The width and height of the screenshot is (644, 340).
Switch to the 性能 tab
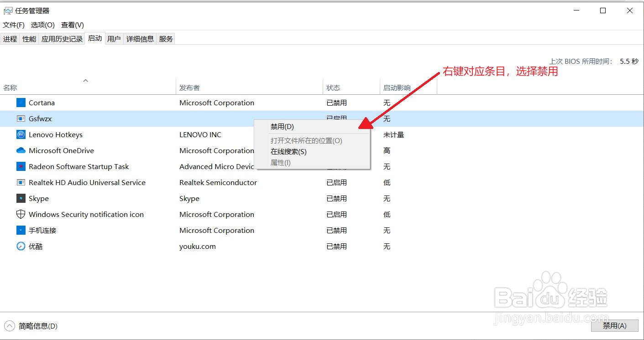tap(29, 39)
